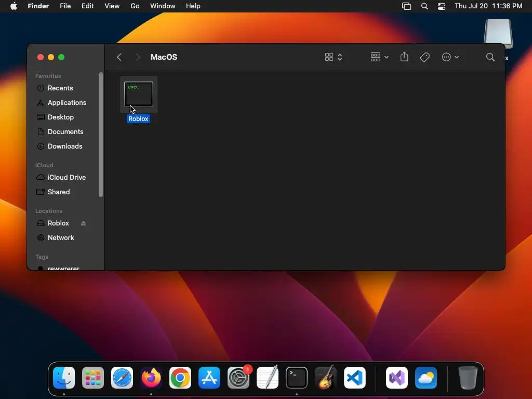
Task: Open Terminal from the Dock
Action: 297,378
